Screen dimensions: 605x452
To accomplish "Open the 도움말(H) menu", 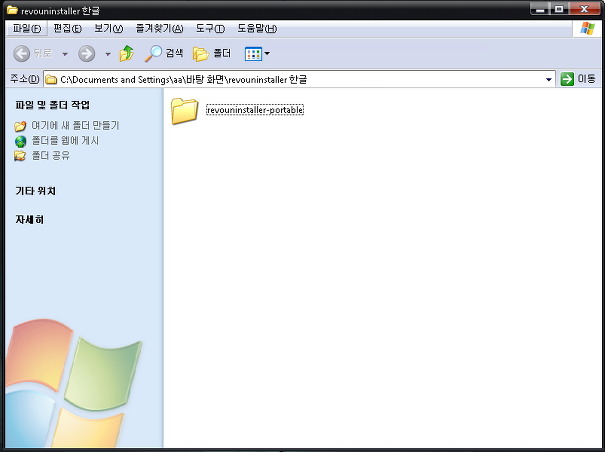I will [257, 29].
